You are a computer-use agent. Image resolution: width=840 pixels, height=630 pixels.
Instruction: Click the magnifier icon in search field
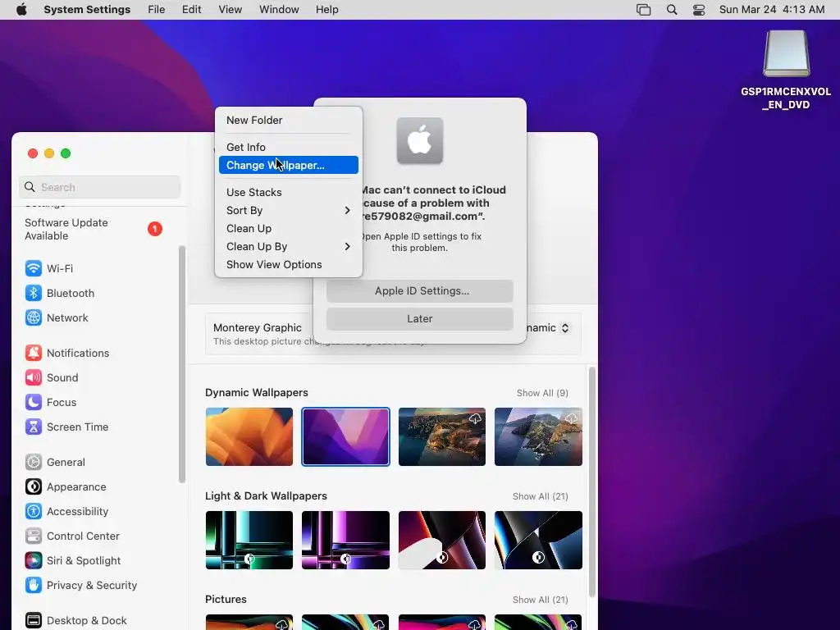(30, 187)
